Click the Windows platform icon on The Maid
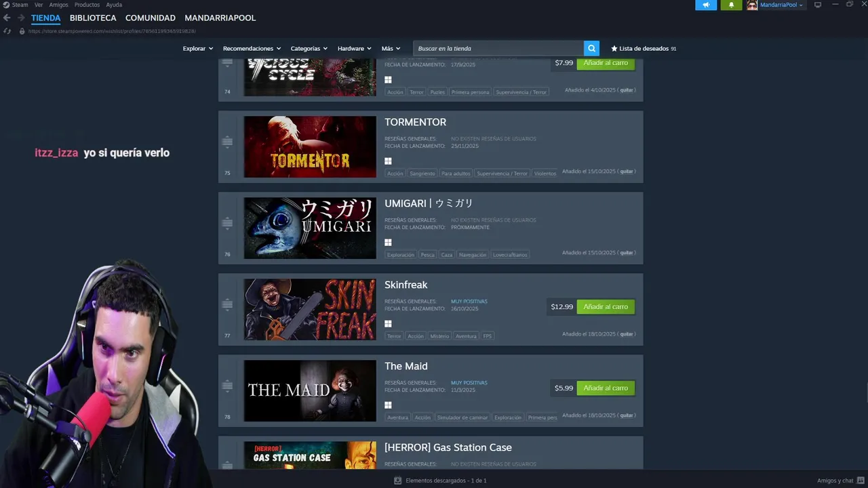The height and width of the screenshot is (488, 868). [x=388, y=405]
